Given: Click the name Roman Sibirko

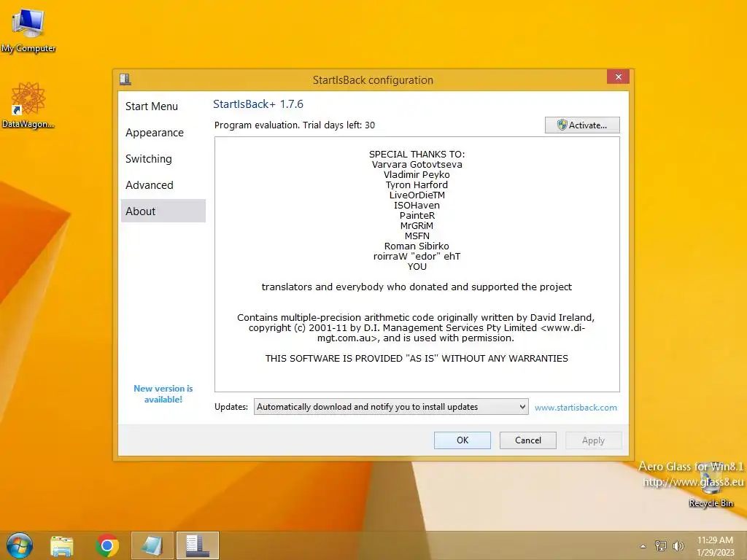Looking at the screenshot, I should coord(417,246).
